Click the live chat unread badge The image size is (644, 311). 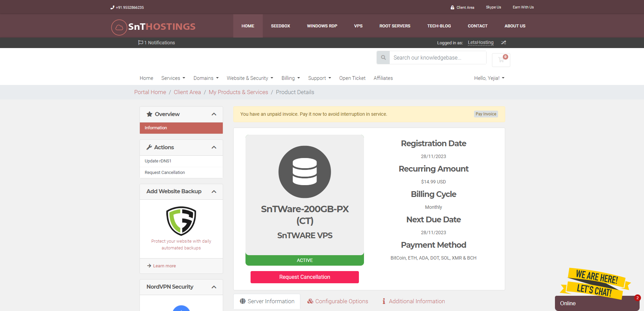[638, 298]
